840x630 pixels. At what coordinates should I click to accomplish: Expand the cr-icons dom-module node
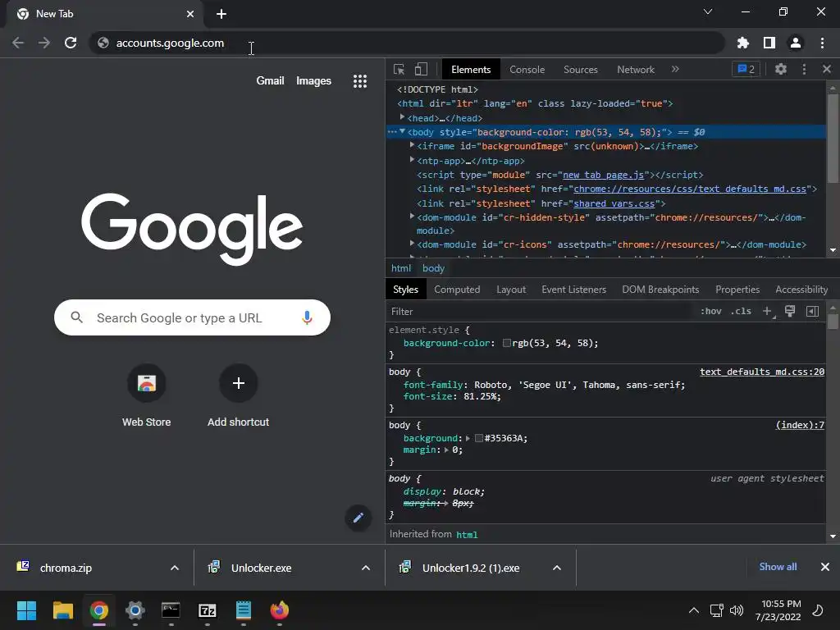click(412, 244)
